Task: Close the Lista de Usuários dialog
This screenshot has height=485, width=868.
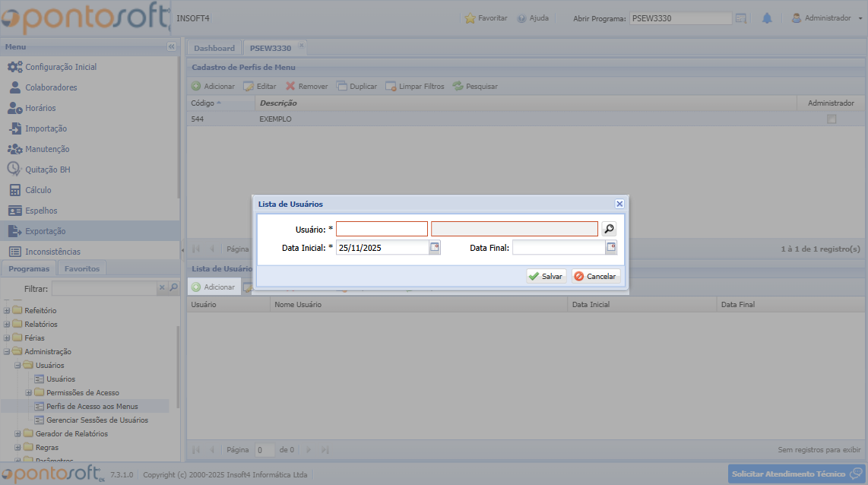Action: tap(619, 204)
